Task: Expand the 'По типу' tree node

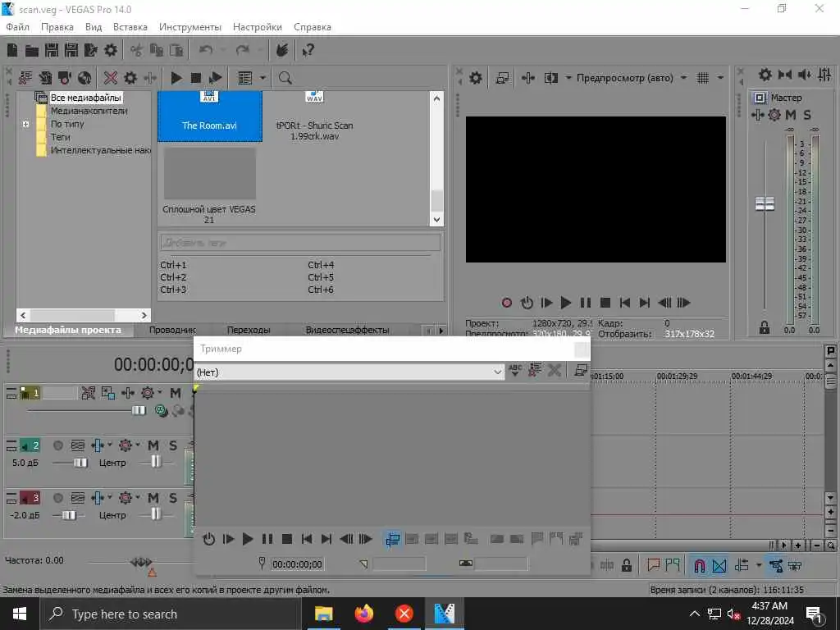Action: pos(25,125)
